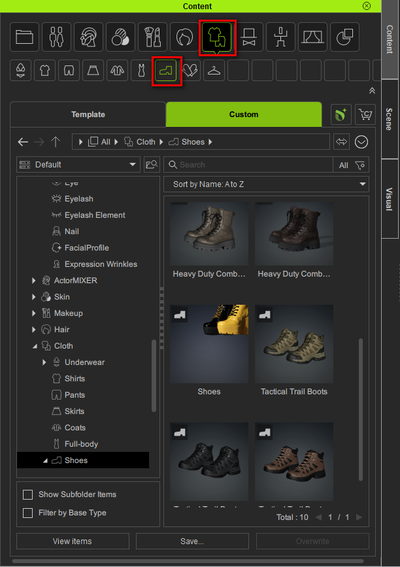Select the Accessory hat and bowtie icon

[x=248, y=37]
